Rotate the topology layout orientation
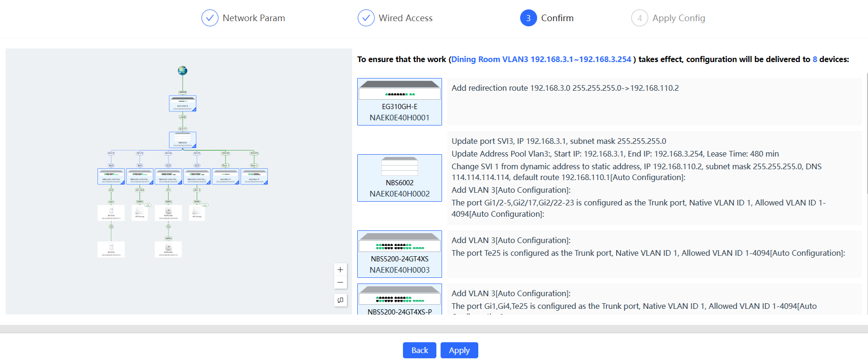868x362 pixels. (340, 300)
